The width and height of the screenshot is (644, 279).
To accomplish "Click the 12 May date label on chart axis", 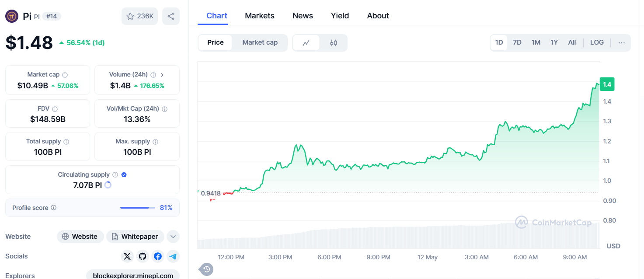I will 428,257.
